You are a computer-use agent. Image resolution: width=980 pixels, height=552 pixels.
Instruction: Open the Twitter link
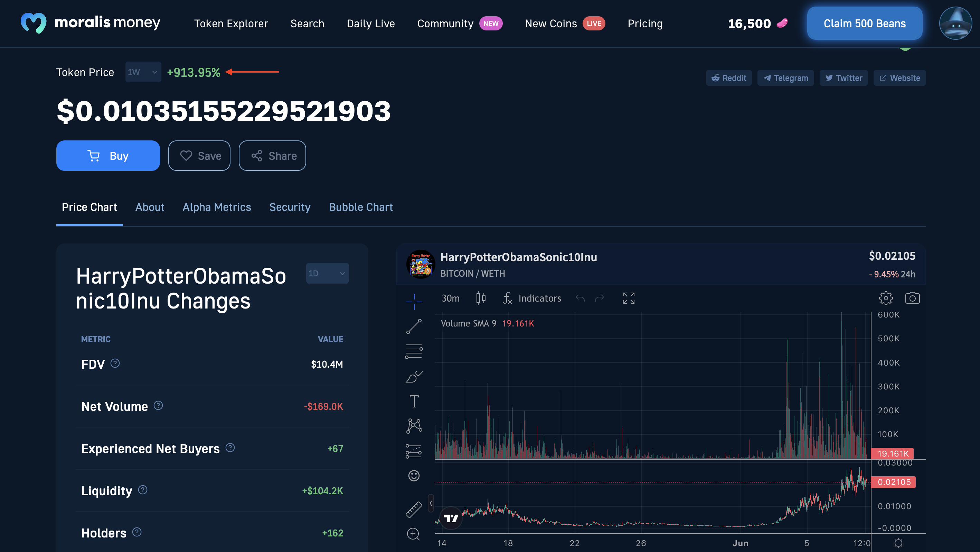pyautogui.click(x=844, y=78)
